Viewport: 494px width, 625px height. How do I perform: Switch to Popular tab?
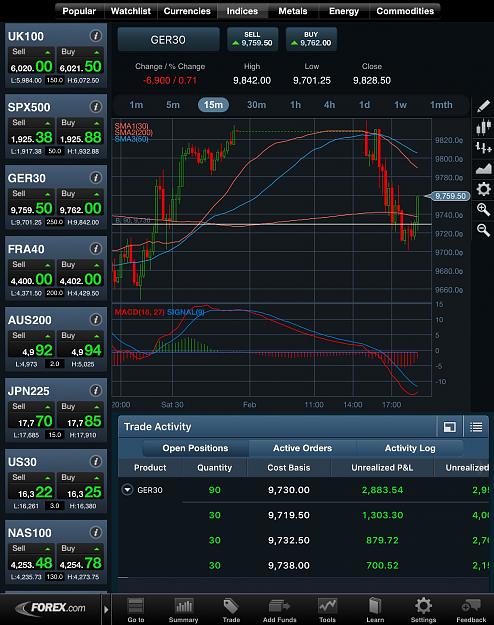coord(79,11)
